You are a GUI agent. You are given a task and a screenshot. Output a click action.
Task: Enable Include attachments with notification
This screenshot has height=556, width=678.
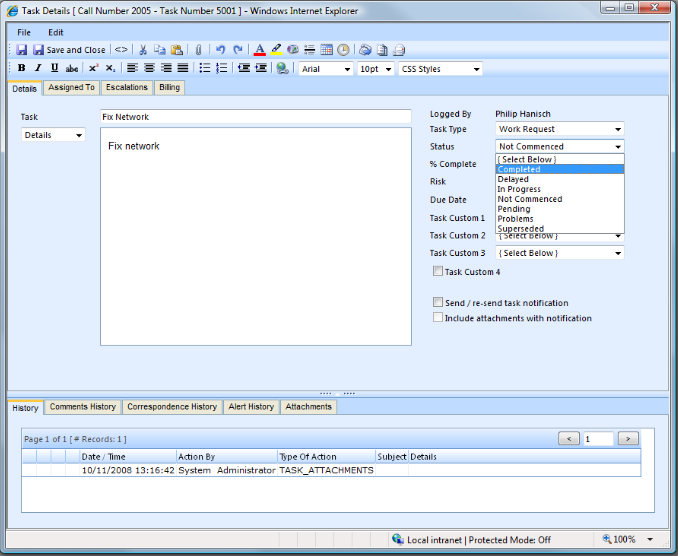[x=438, y=317]
